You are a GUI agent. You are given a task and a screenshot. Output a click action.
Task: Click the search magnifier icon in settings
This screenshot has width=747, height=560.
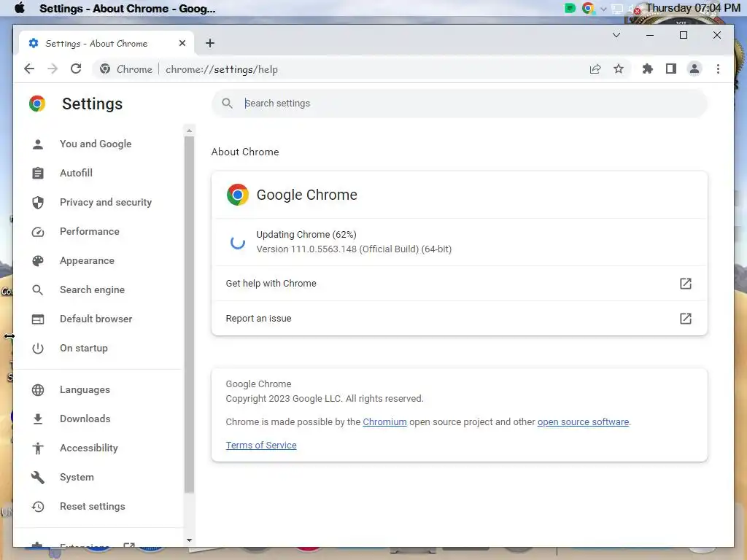tap(228, 104)
